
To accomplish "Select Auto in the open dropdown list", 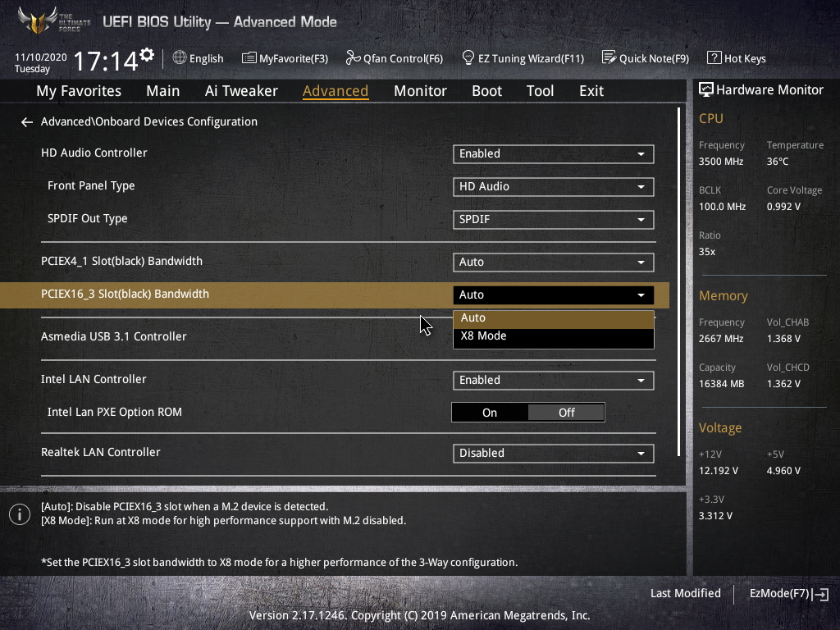I will click(x=554, y=318).
